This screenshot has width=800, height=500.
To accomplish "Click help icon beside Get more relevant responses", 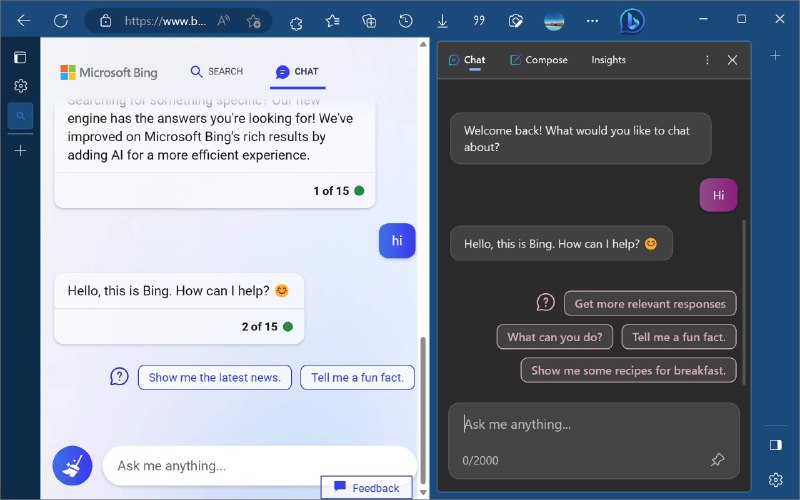I will point(545,303).
